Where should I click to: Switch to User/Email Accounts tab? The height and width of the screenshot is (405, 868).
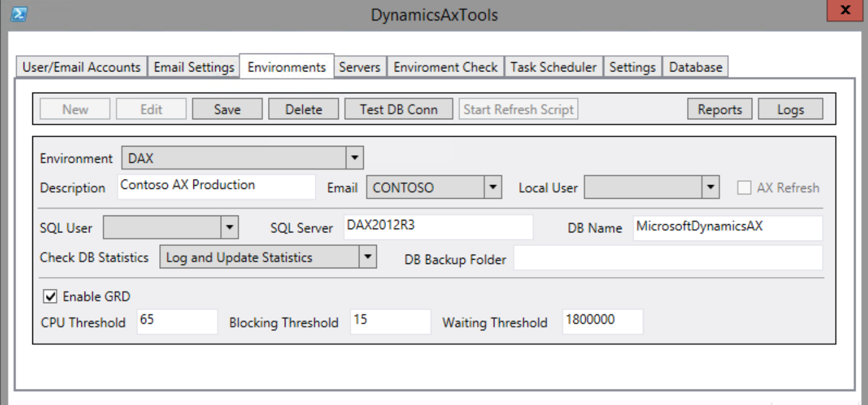coord(81,67)
